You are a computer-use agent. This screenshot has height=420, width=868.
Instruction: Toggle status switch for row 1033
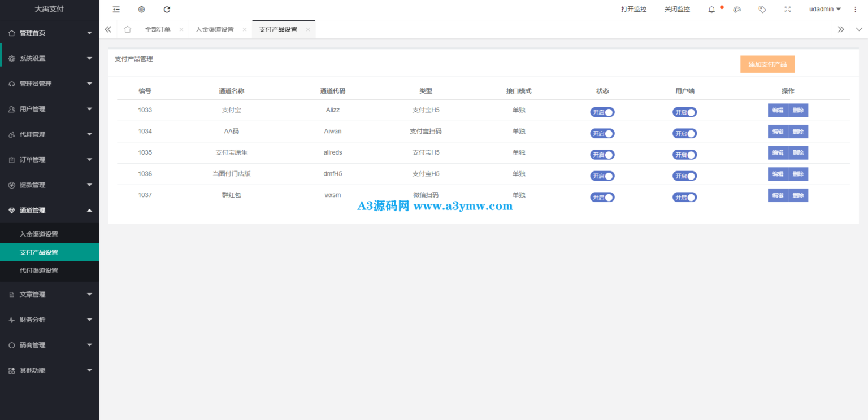pos(602,112)
